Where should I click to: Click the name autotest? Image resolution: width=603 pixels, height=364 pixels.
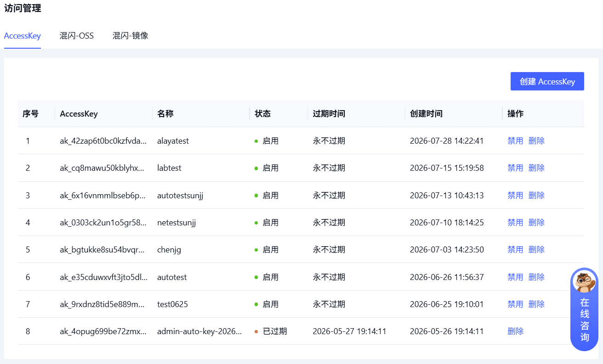pyautogui.click(x=172, y=277)
